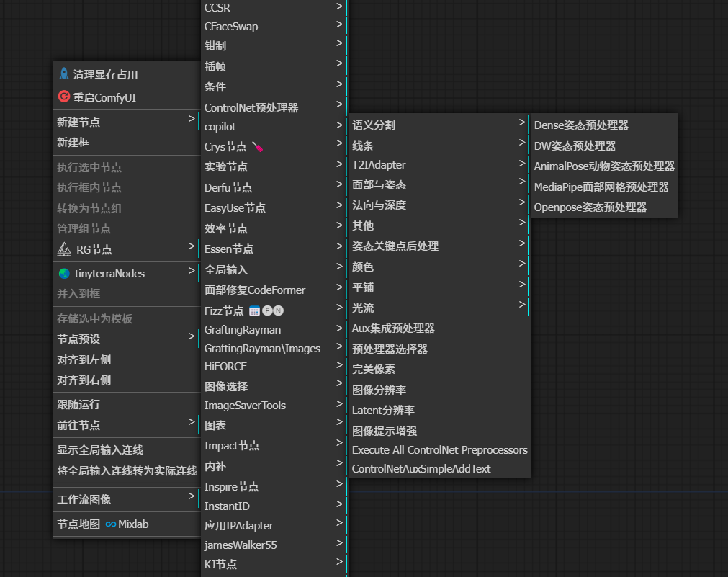Choose 将全局输入连线转为实际连线

pos(127,470)
